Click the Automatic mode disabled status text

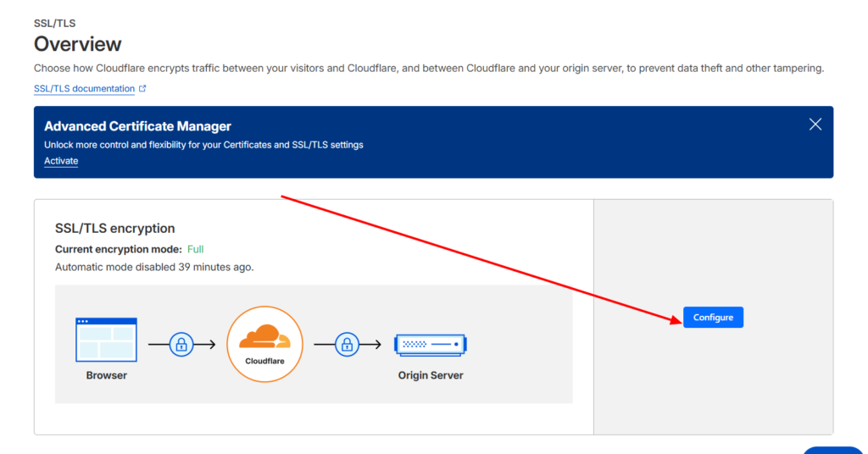pyautogui.click(x=154, y=267)
